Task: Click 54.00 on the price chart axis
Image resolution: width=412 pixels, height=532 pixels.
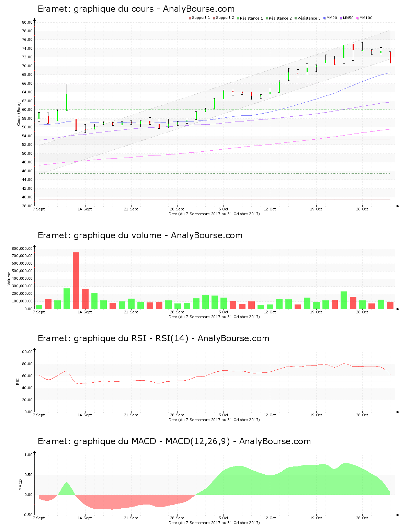Action: pyautogui.click(x=27, y=136)
